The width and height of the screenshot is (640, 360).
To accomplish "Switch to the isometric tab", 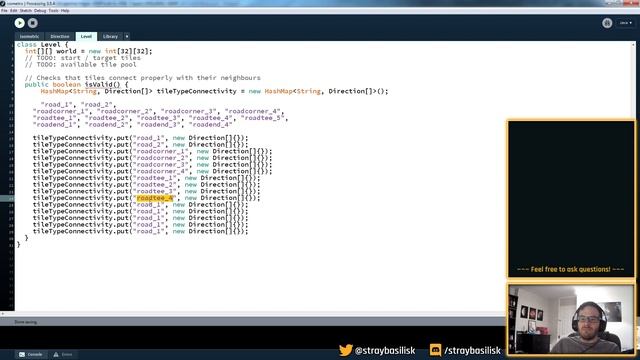I will point(29,36).
